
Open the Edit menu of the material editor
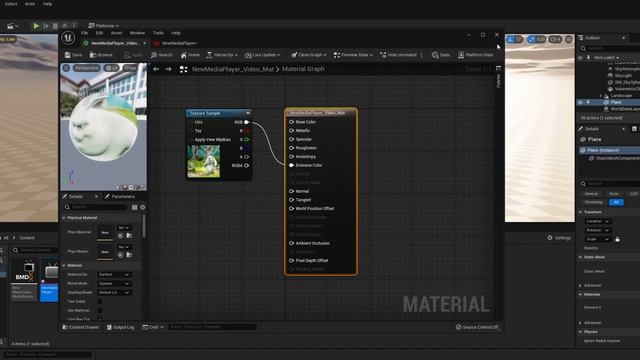coord(99,33)
